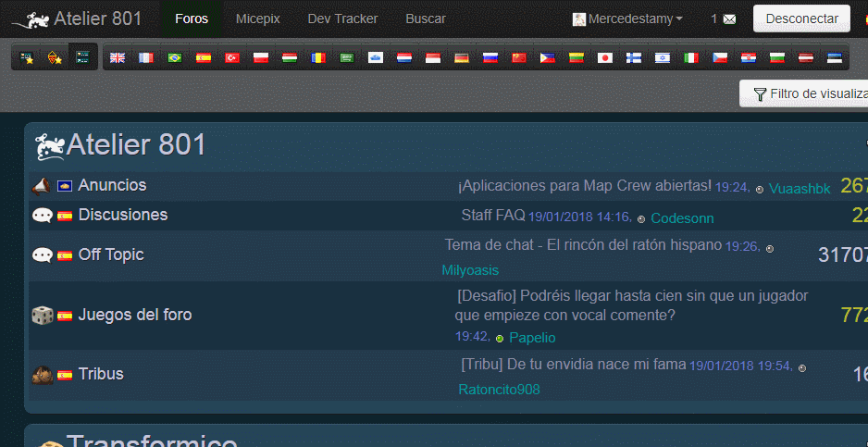Viewport: 868px width, 447px height.
Task: Open [Tribu] De tu envidia nace mi fama
Action: point(574,365)
